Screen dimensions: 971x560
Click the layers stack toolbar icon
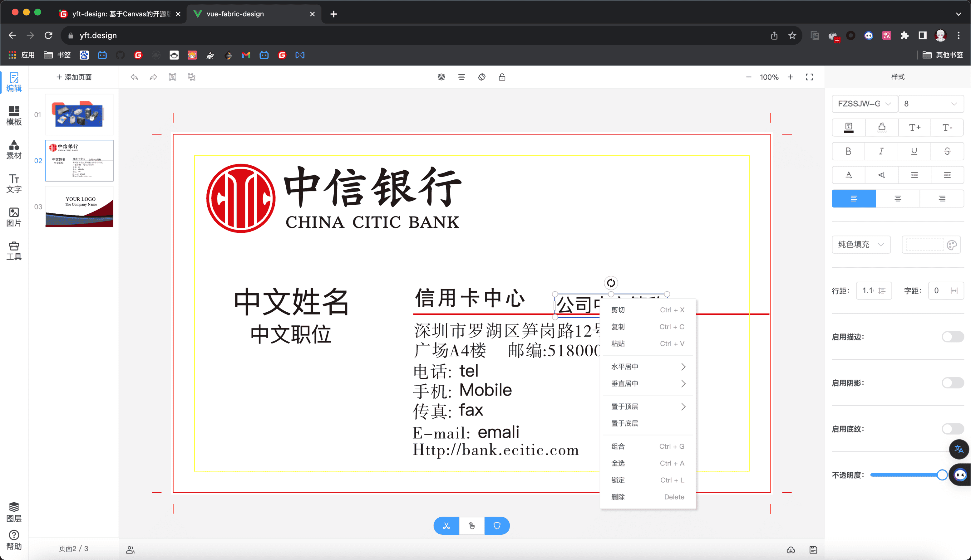click(441, 77)
